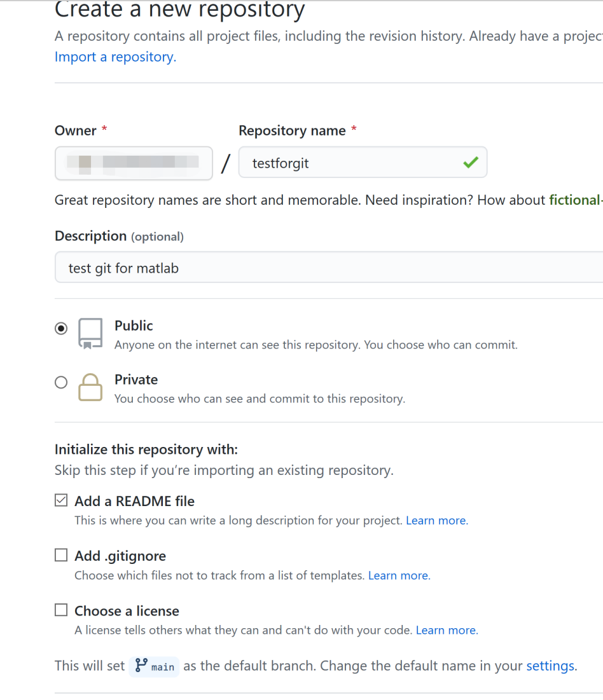Click the Repository name input field
This screenshot has width=603, height=700.
coord(350,163)
